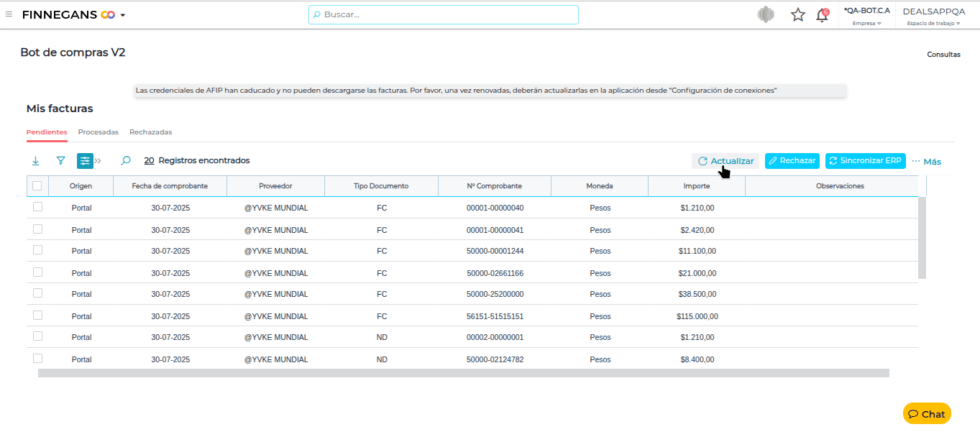Click the amount $8.400,00
980x437 pixels.
coord(697,359)
